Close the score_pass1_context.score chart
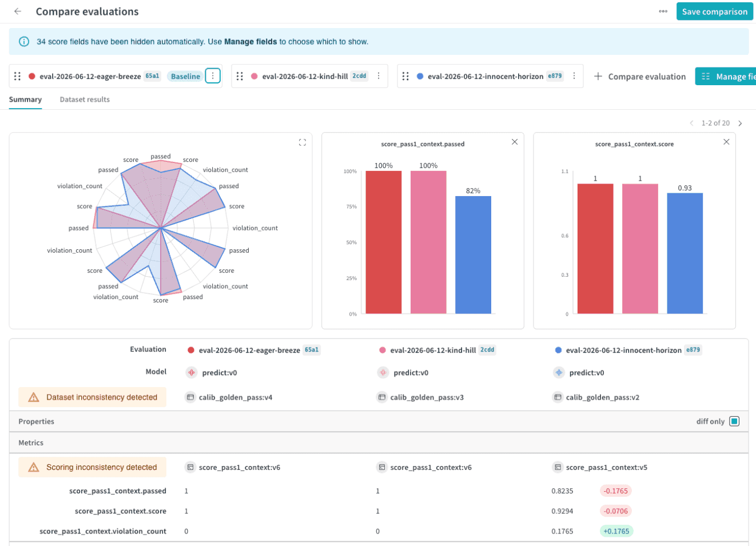This screenshot has height=546, width=756. [x=726, y=142]
